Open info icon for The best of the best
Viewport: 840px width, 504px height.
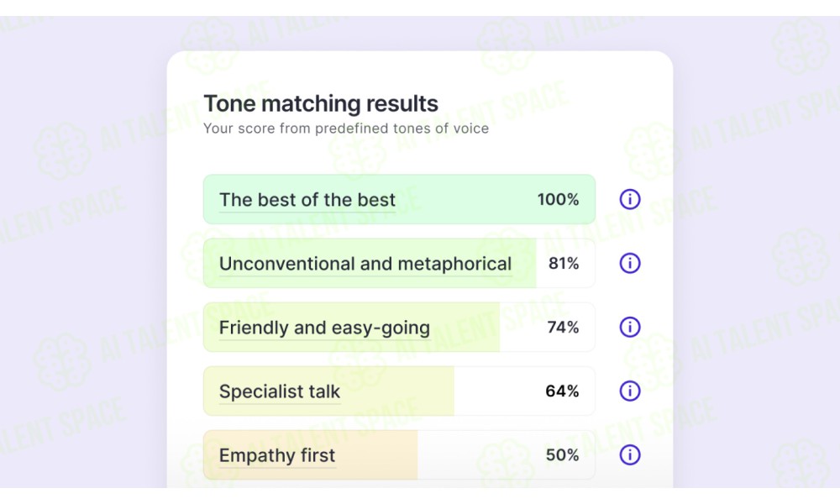pyautogui.click(x=630, y=199)
